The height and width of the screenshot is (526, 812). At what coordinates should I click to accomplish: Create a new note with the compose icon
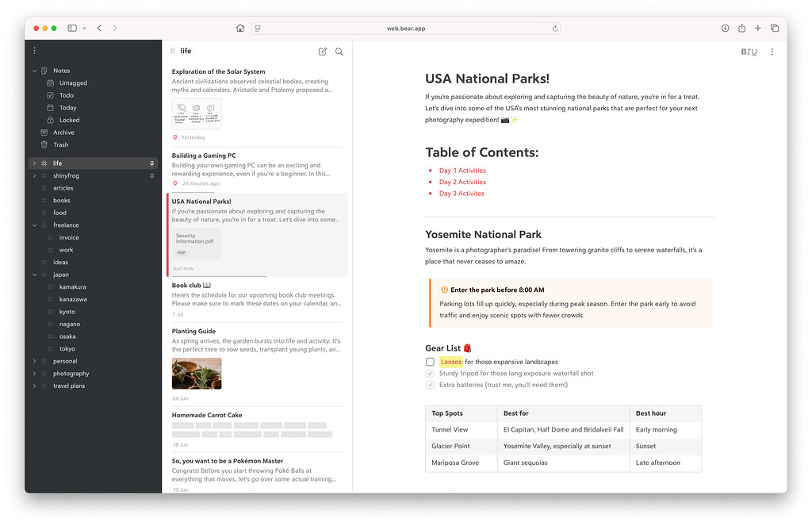(322, 51)
